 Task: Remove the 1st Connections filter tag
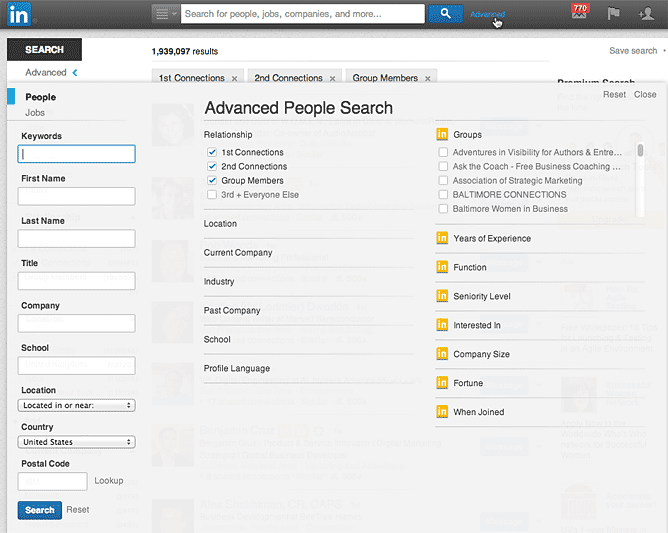(234, 78)
